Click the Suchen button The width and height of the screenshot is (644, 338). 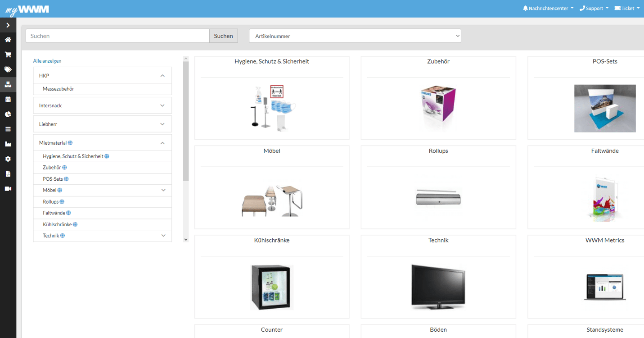pos(223,36)
